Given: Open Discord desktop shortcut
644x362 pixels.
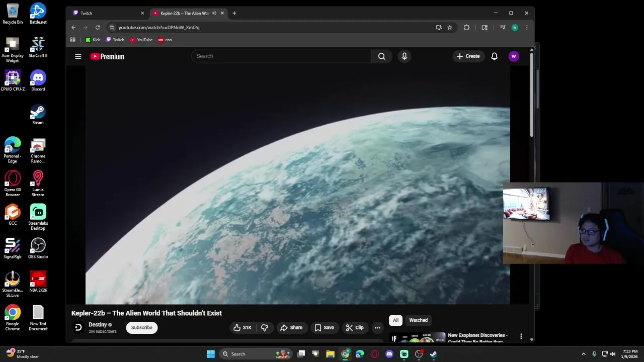Looking at the screenshot, I should pyautogui.click(x=38, y=81).
